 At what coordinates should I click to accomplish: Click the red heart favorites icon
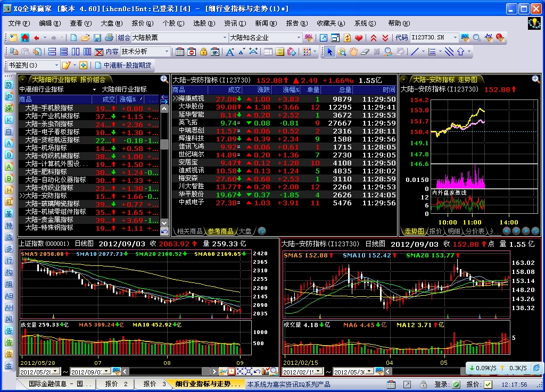click(359, 38)
